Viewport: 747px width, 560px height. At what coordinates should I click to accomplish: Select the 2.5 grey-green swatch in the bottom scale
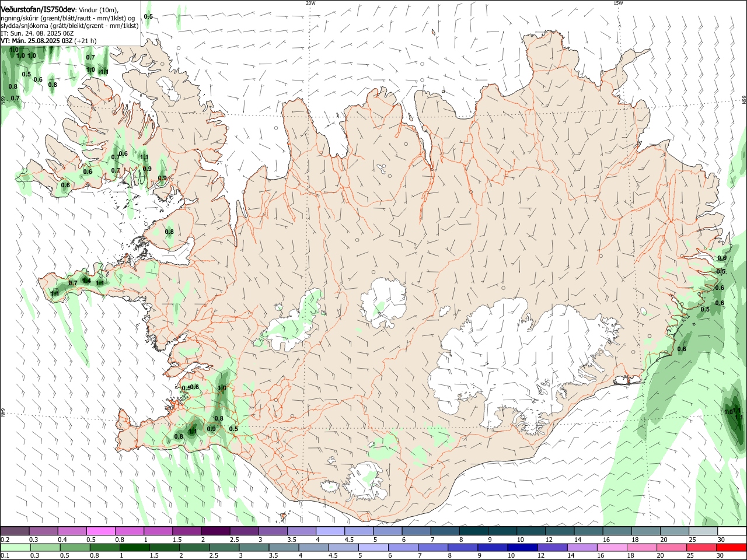(224, 548)
